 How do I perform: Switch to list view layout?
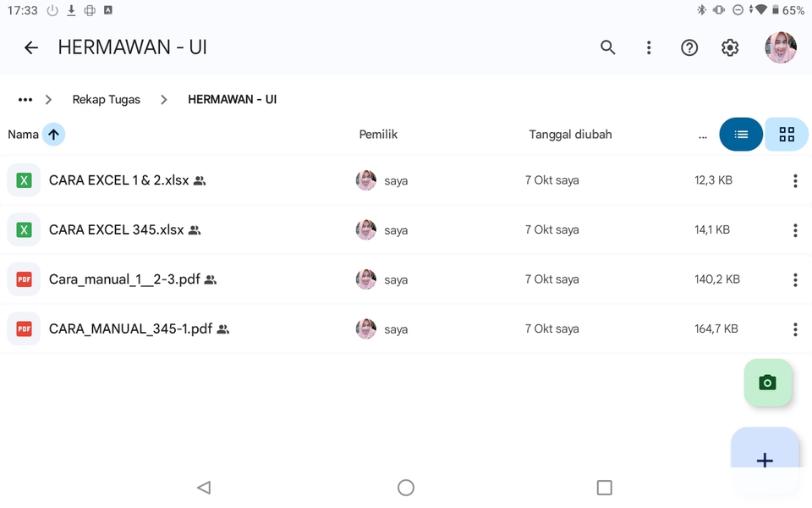point(742,135)
